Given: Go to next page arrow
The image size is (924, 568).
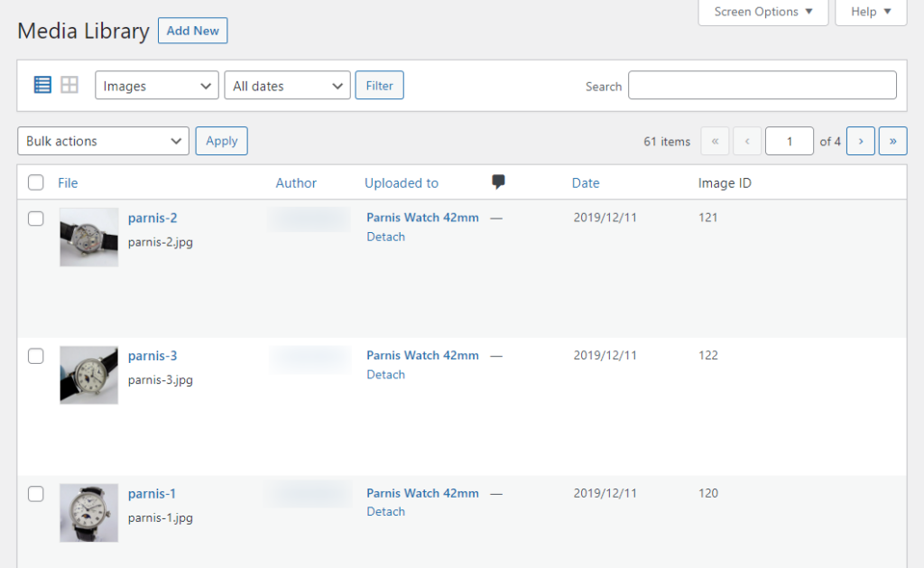Looking at the screenshot, I should [861, 141].
